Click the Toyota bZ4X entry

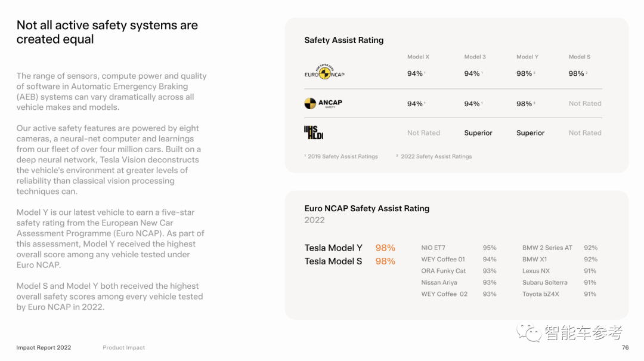click(x=540, y=294)
